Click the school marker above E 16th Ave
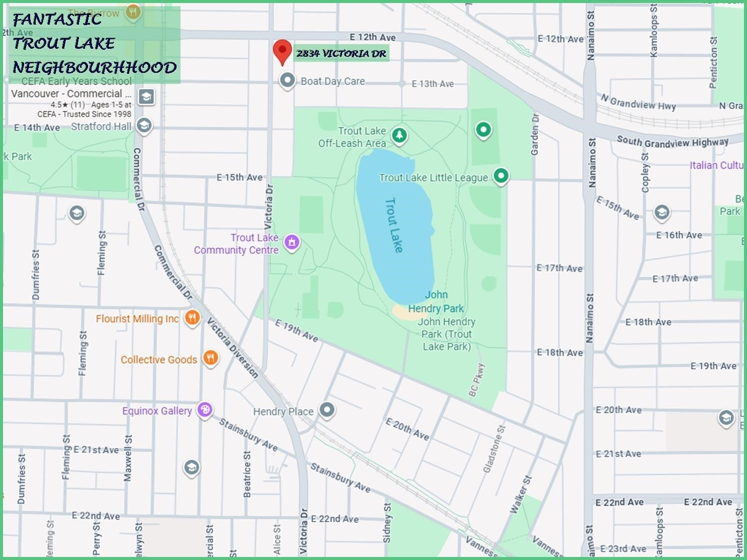The width and height of the screenshot is (747, 560). 661,213
